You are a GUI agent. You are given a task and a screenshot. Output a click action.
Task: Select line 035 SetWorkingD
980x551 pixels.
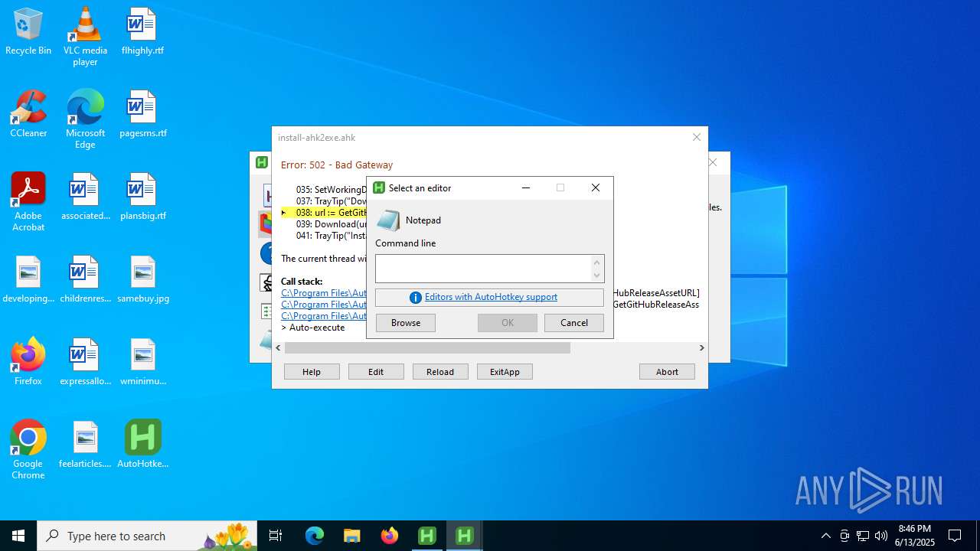point(331,190)
